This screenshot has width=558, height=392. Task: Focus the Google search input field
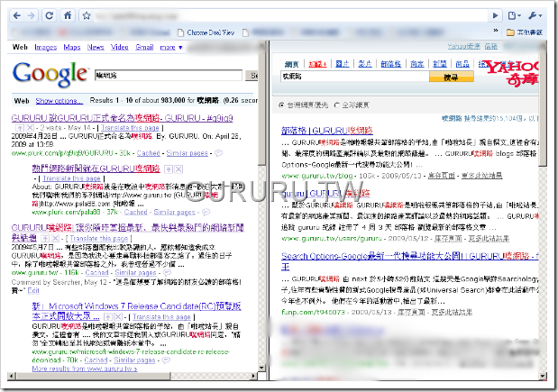coord(169,76)
